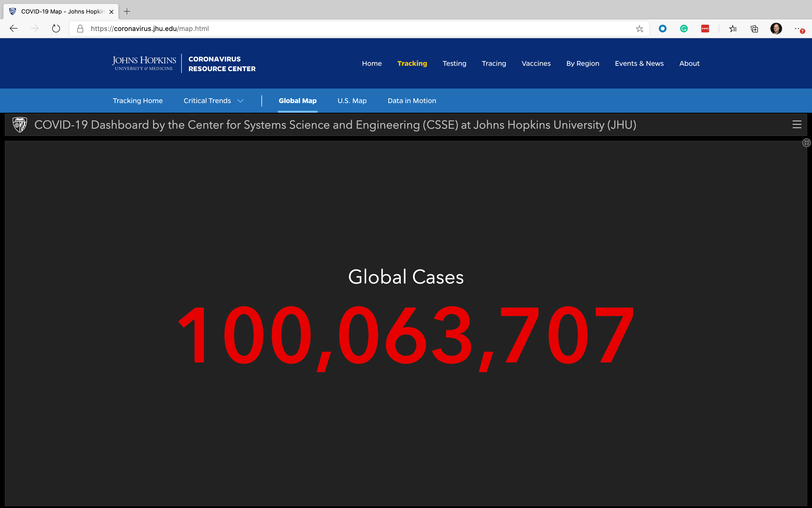Click Coronavirus Resource Center title link

click(222, 64)
